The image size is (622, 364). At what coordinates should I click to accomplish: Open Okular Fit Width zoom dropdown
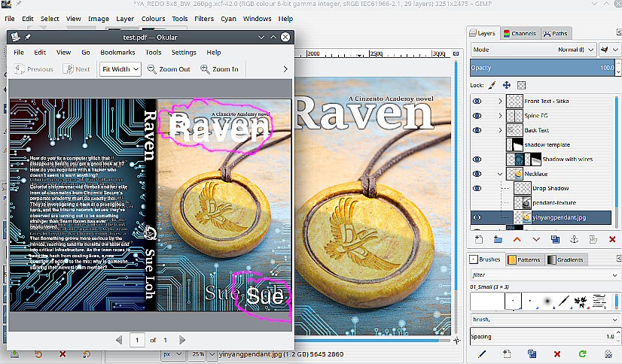coord(120,69)
